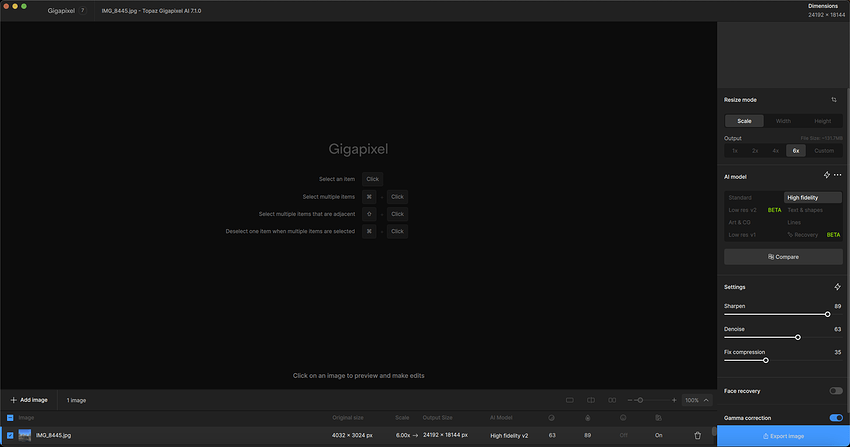Image resolution: width=850 pixels, height=447 pixels.
Task: Click the IMG_8445.jpg file name
Action: click(54, 435)
